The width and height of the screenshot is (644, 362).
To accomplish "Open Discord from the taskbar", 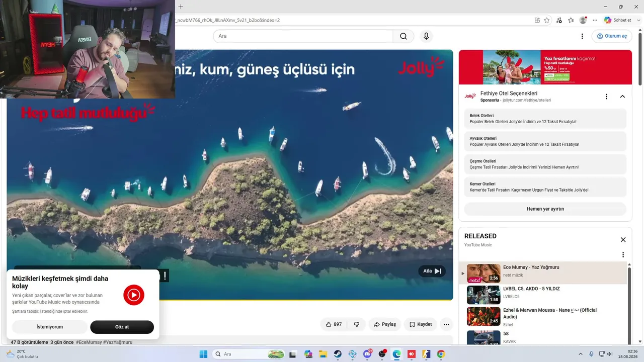I will coord(367,354).
